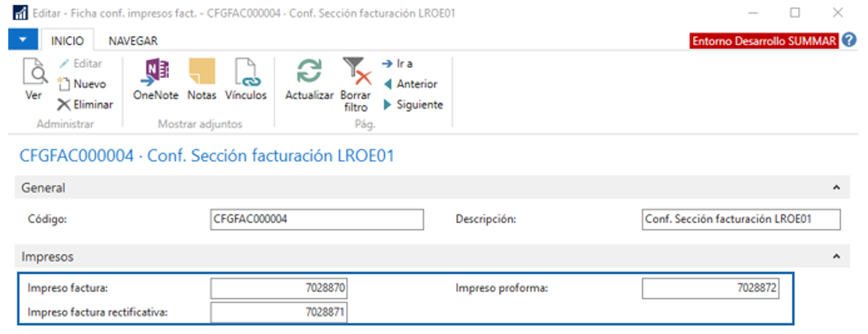Screen dimensions: 868x334
Task: Select the INICIO ribbon tab
Action: [68, 41]
